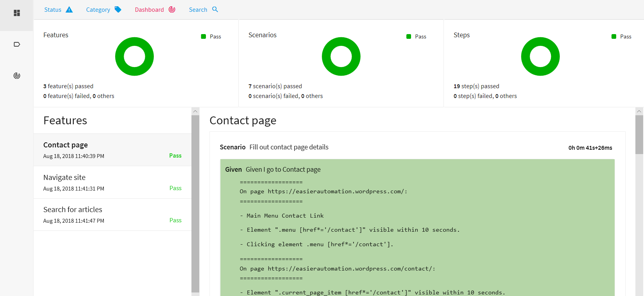The height and width of the screenshot is (296, 644).
Task: Select the Navigate site feature
Action: click(x=112, y=182)
